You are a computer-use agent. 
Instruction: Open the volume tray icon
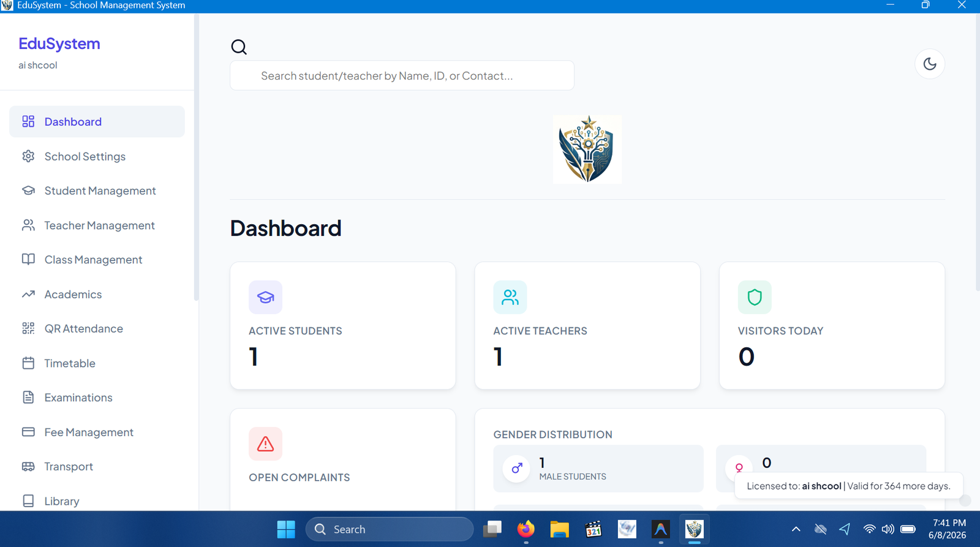click(x=888, y=529)
